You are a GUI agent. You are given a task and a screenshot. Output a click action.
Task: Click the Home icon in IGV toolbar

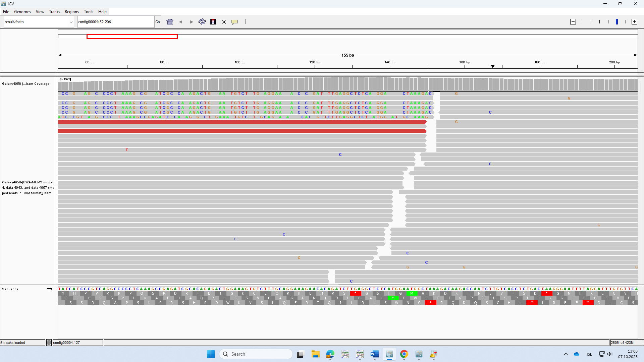pyautogui.click(x=170, y=22)
